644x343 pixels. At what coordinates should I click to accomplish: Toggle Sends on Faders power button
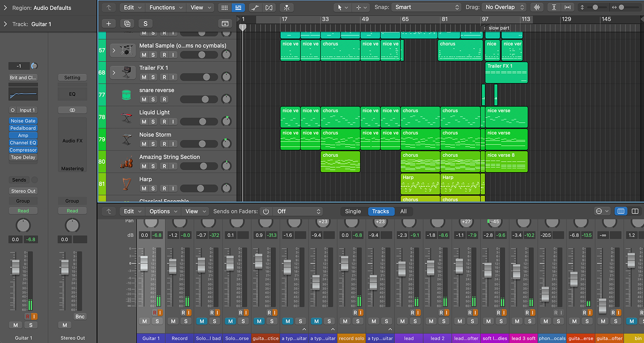tap(266, 211)
